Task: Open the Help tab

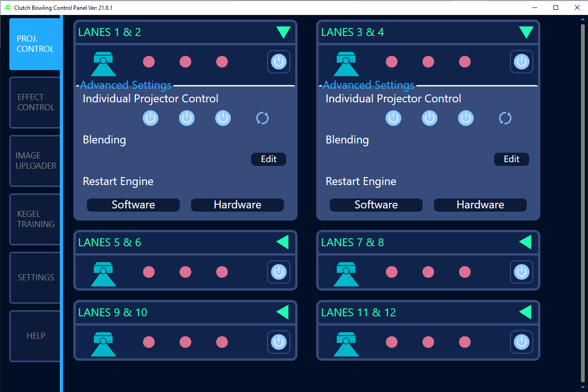Action: (35, 336)
